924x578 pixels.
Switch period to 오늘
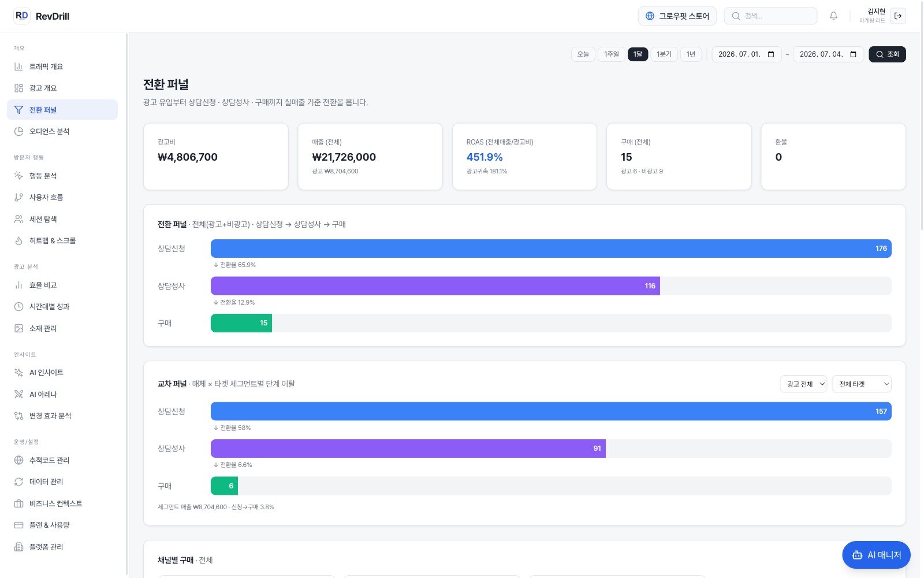pos(583,54)
